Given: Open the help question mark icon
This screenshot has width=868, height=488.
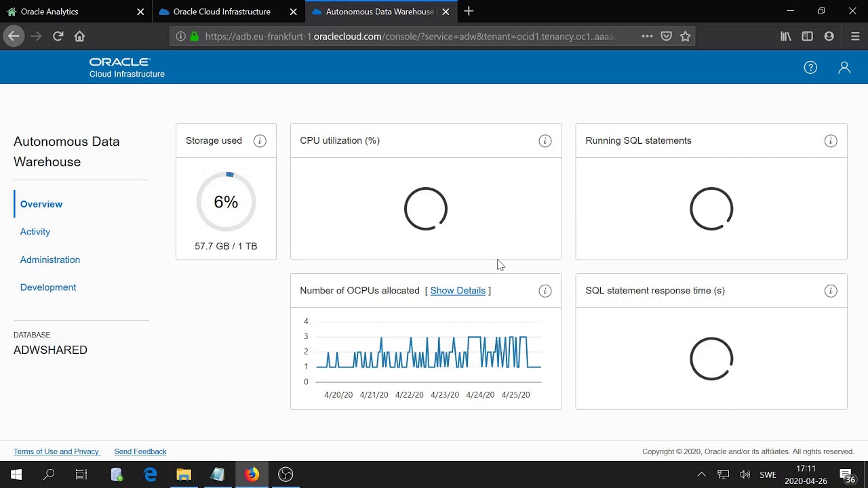Looking at the screenshot, I should (x=810, y=67).
